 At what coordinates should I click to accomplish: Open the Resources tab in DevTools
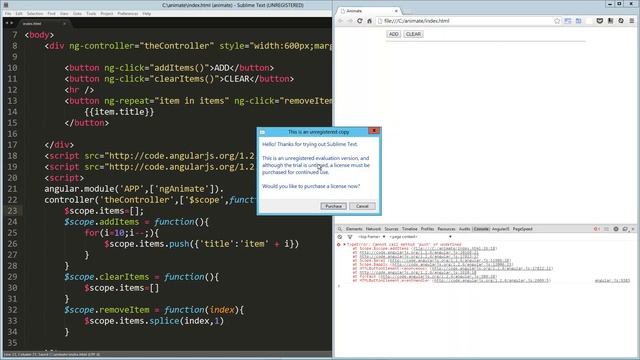[446, 229]
